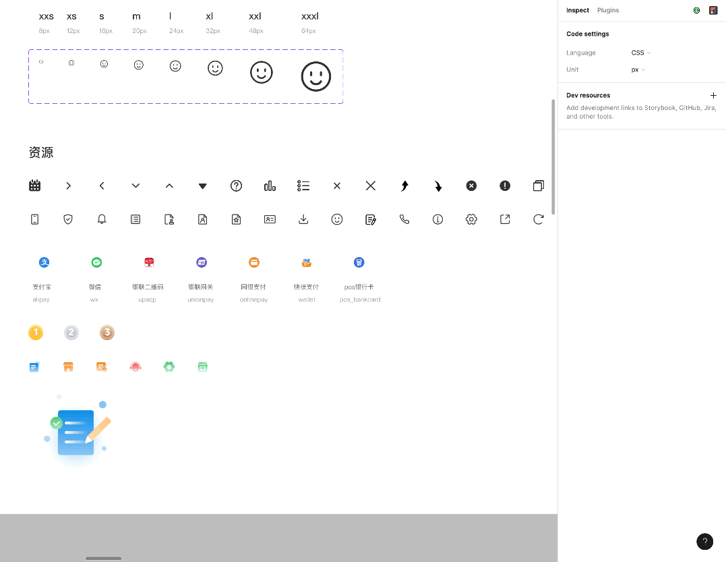Select the mobile phone device icon

point(35,219)
